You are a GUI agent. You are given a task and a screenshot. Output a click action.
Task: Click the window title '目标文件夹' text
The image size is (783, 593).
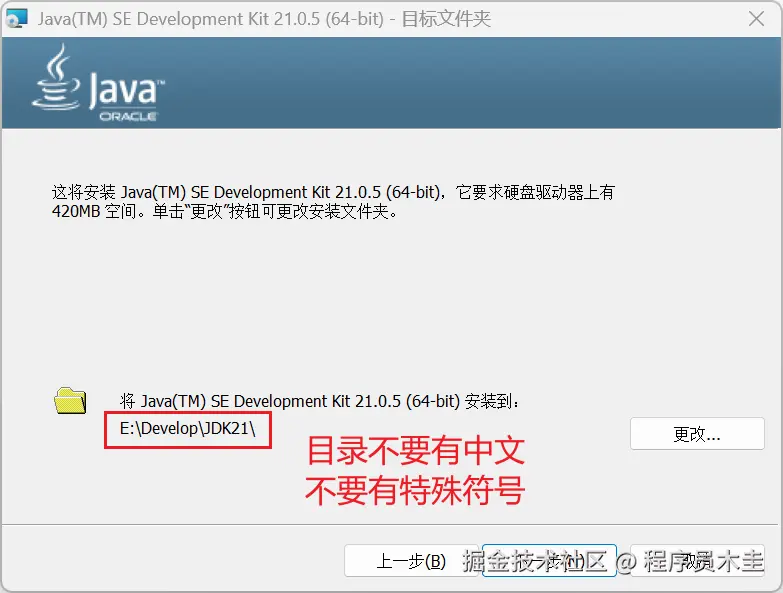click(446, 19)
